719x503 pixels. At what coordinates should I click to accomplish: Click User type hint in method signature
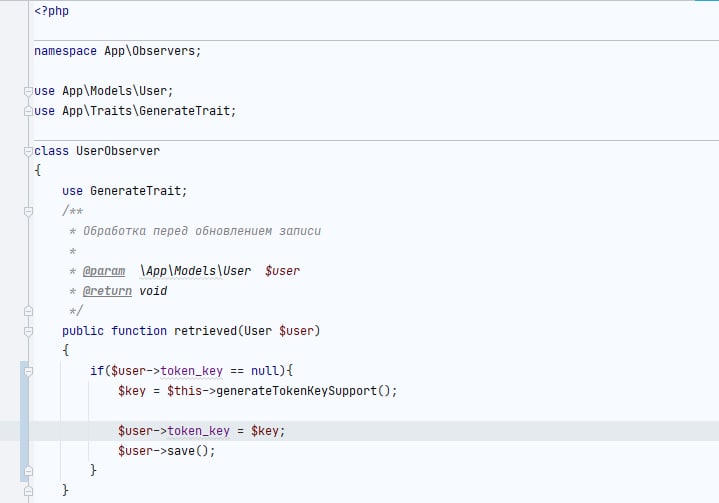(x=258, y=331)
